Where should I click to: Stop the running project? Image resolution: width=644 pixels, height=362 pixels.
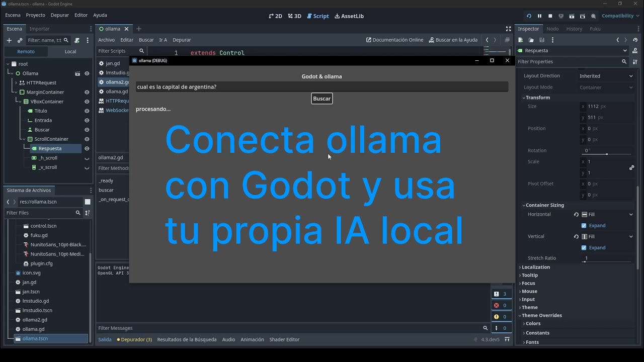(550, 16)
